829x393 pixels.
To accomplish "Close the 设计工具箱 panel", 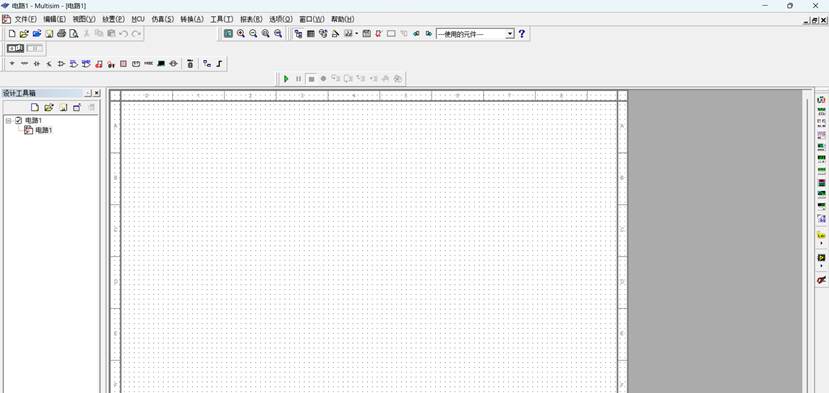I will click(x=97, y=93).
